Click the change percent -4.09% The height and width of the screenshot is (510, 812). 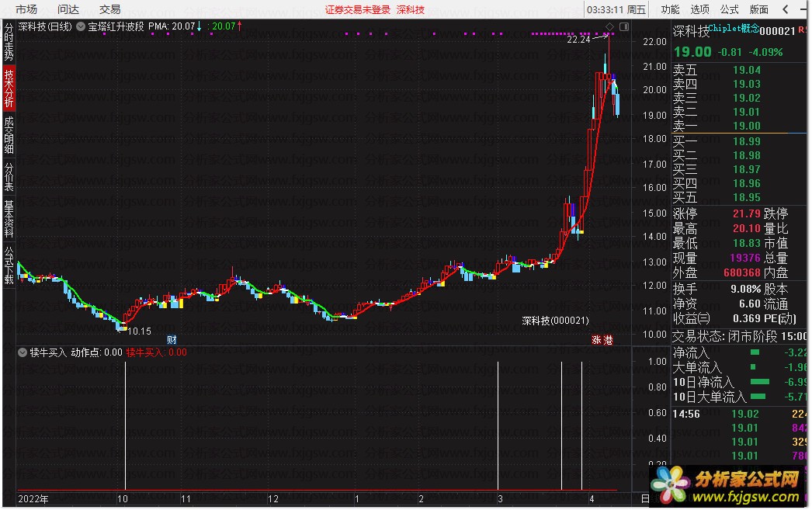click(765, 52)
